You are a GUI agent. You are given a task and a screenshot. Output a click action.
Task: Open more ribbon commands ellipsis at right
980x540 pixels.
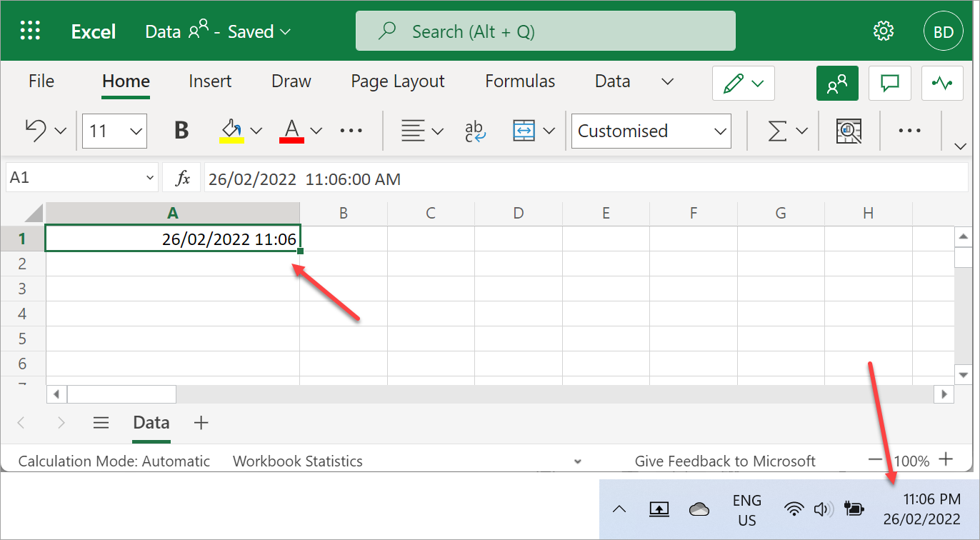pos(909,131)
